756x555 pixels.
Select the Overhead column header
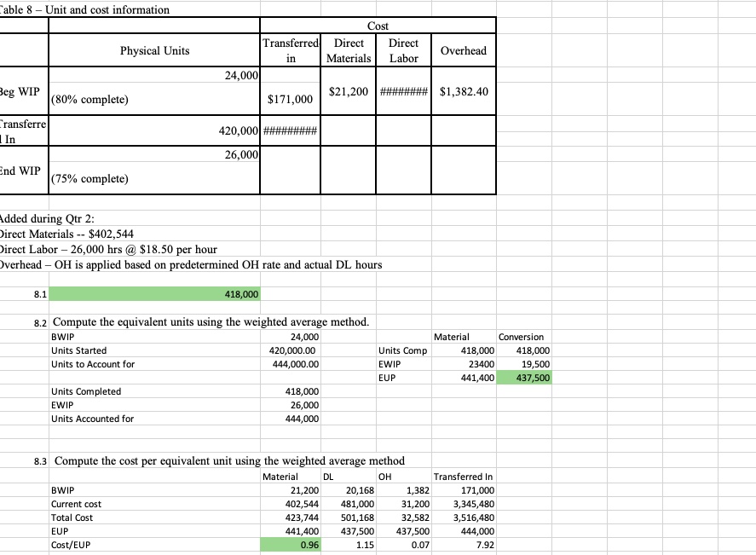coord(463,51)
